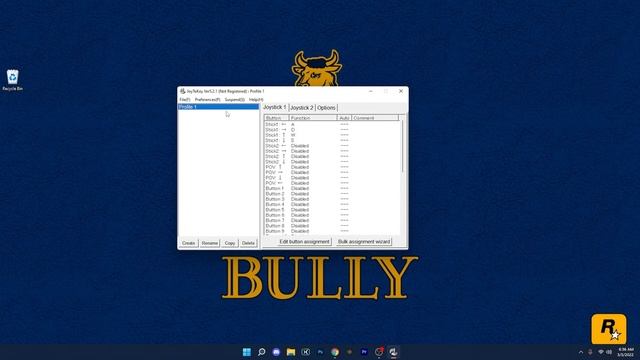Click the Rename profile button
Viewport: 640px width, 360px height.
click(x=210, y=243)
